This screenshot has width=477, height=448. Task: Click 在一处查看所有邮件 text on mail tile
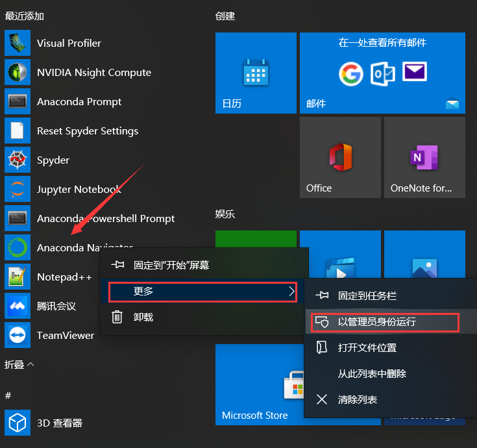click(382, 43)
